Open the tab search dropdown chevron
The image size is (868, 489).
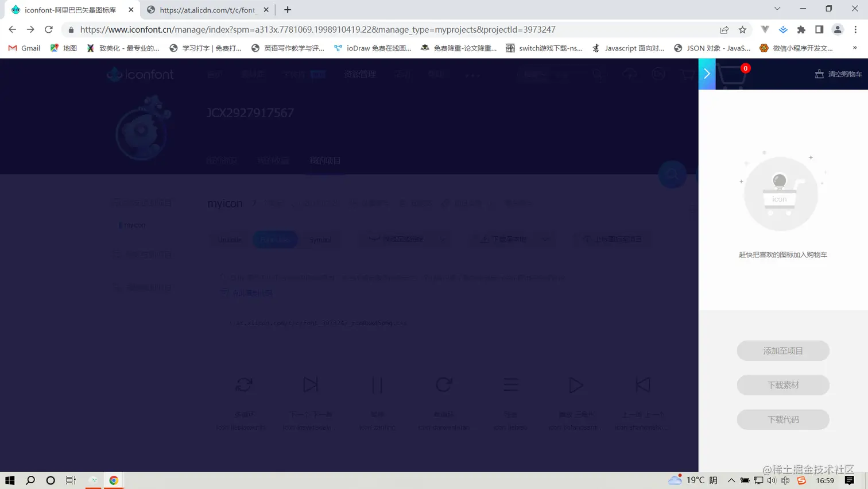click(x=777, y=9)
